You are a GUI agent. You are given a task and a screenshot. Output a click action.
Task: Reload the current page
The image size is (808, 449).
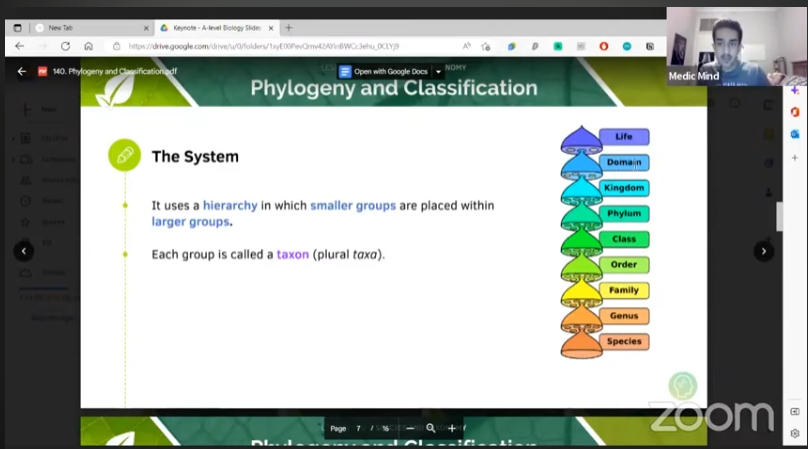tap(65, 46)
